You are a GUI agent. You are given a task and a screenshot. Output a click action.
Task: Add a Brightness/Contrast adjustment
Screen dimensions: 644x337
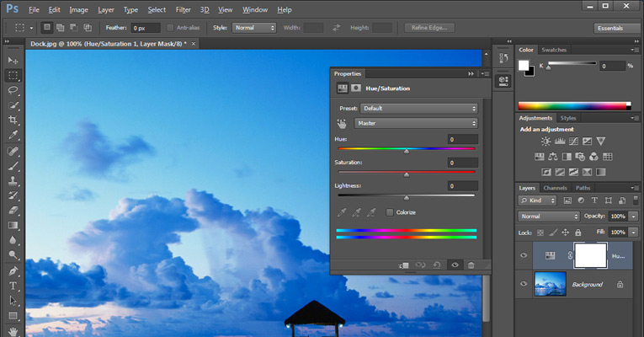coord(546,142)
